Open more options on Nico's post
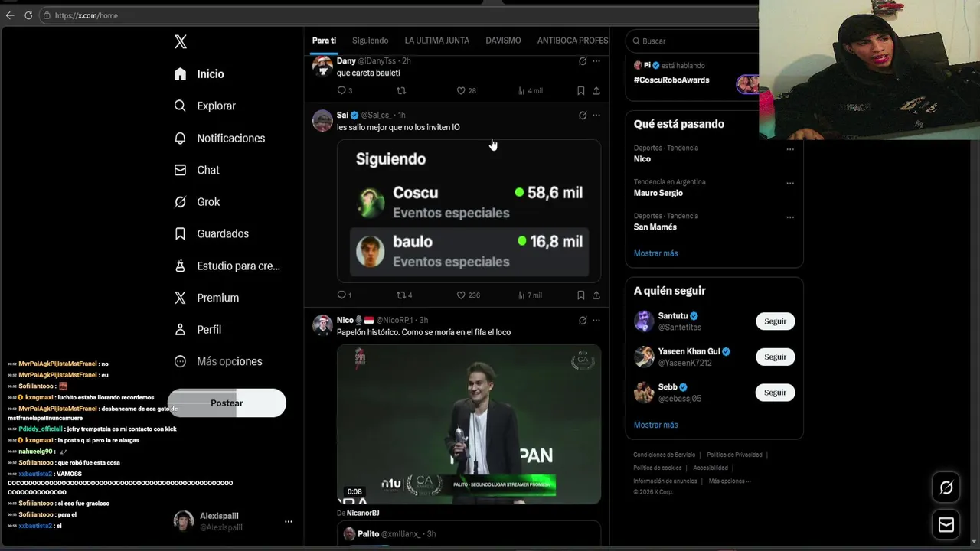980x551 pixels. (596, 321)
